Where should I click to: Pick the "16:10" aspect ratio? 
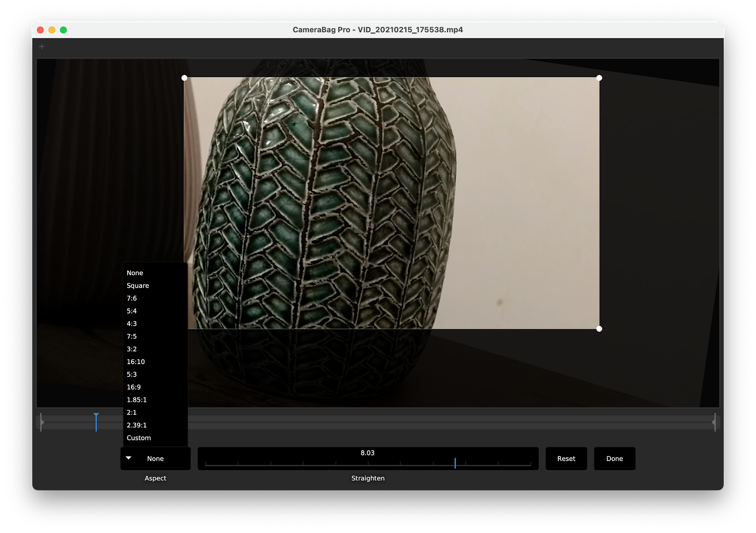[x=135, y=361]
